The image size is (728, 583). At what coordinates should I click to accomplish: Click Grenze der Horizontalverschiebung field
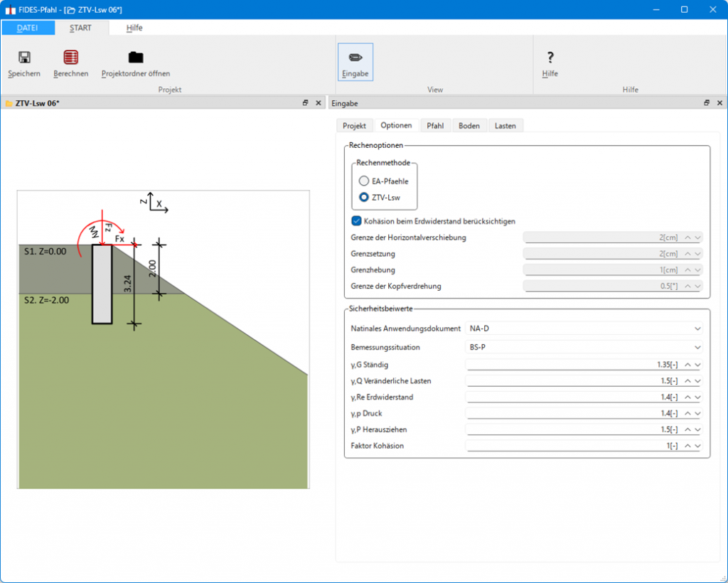[x=612, y=237]
